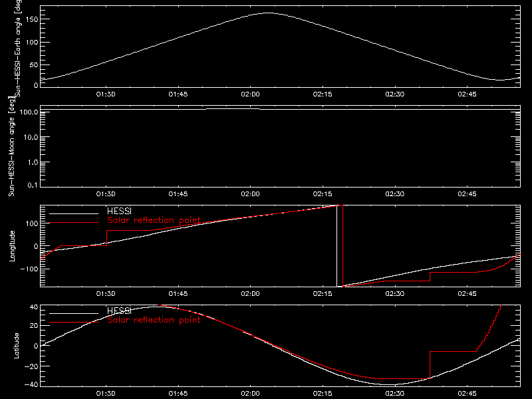Click white HESSI legend line in Longitude plot
This screenshot has height=399, width=532.
[x=74, y=213]
